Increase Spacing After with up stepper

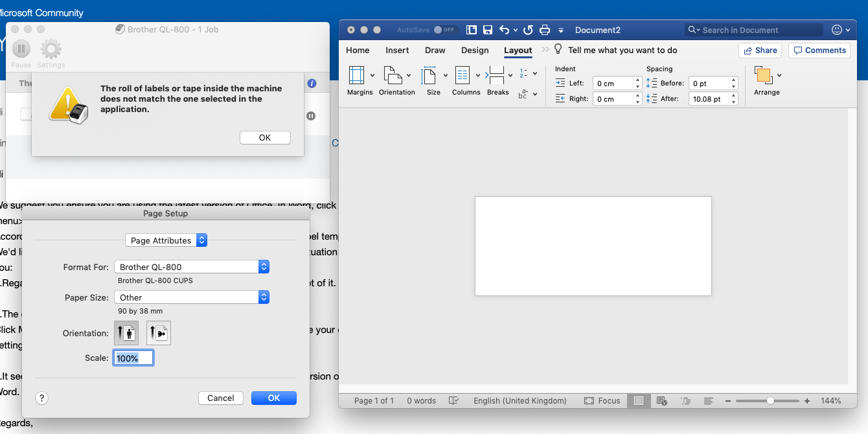[734, 96]
